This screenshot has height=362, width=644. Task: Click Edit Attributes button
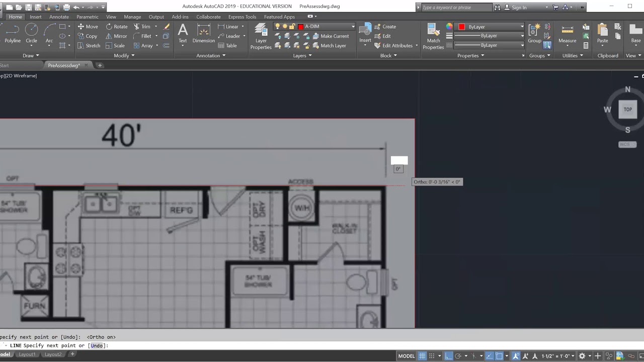(x=394, y=46)
